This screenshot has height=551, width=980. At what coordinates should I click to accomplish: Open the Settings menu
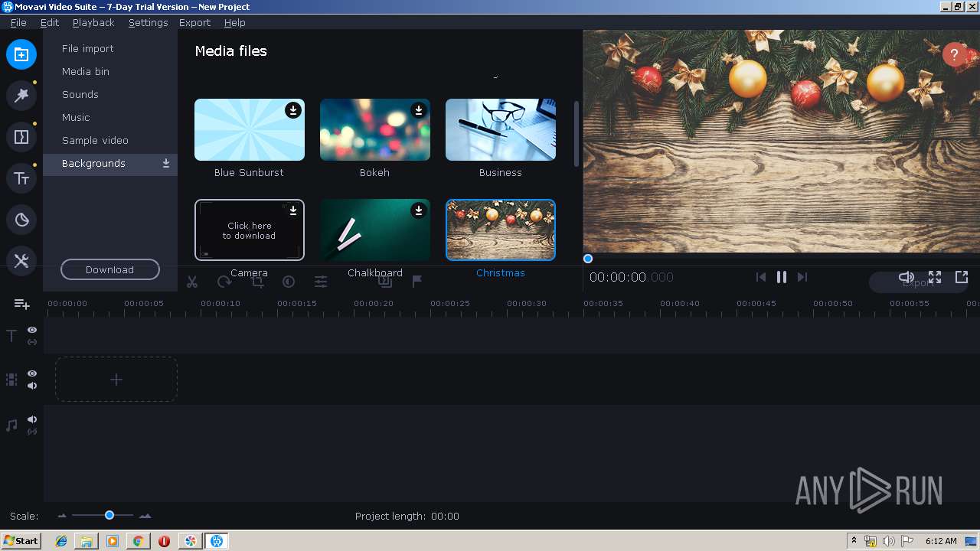148,22
